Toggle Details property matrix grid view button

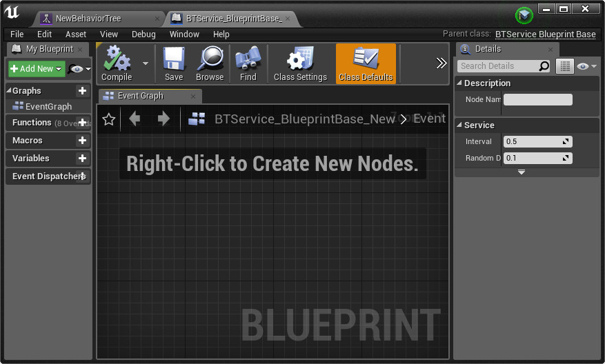565,66
